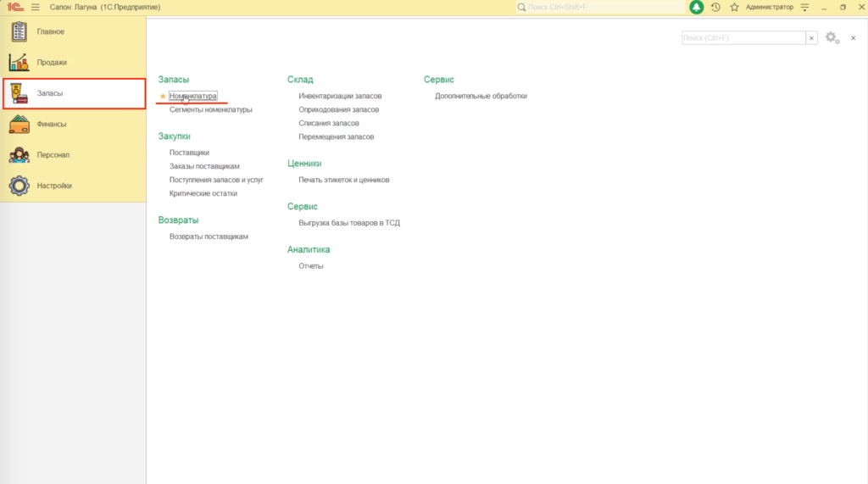Screen dimensions: 868x484
Task: Open the Финансы section
Action: (x=75, y=124)
